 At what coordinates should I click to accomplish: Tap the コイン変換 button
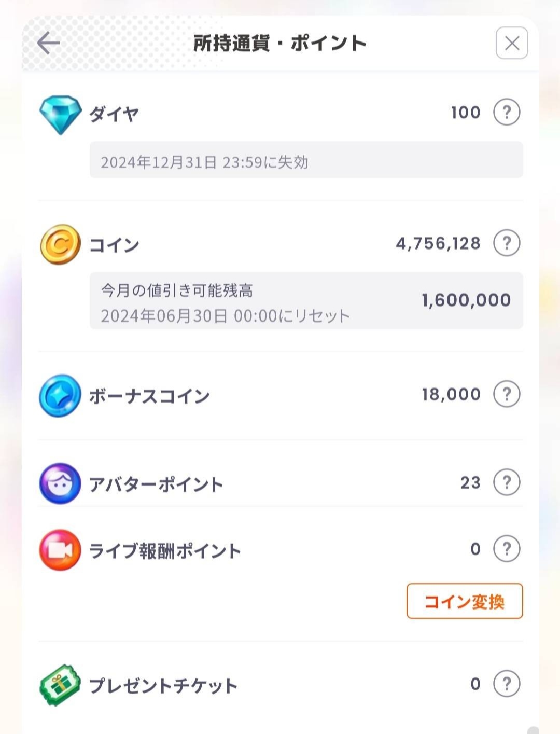(465, 601)
